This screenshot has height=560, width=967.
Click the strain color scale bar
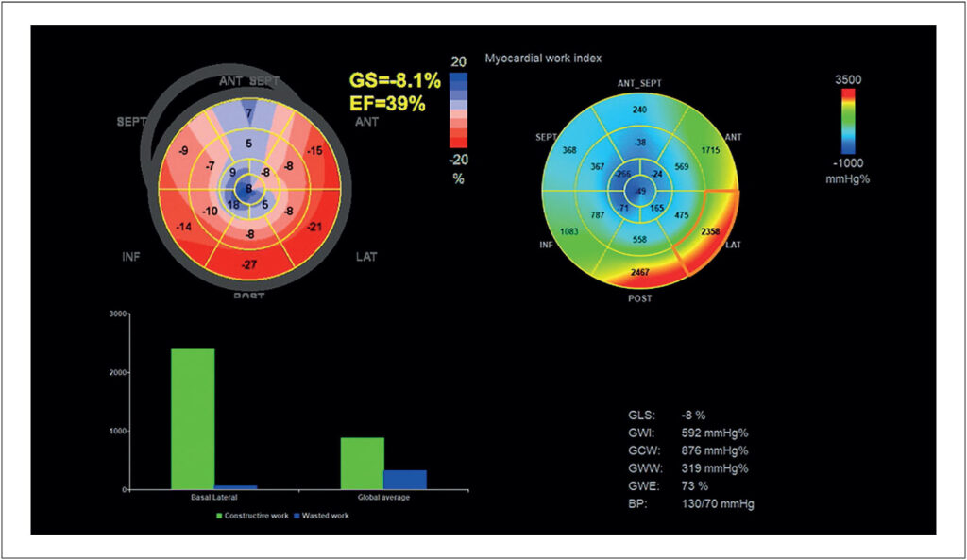click(458, 110)
